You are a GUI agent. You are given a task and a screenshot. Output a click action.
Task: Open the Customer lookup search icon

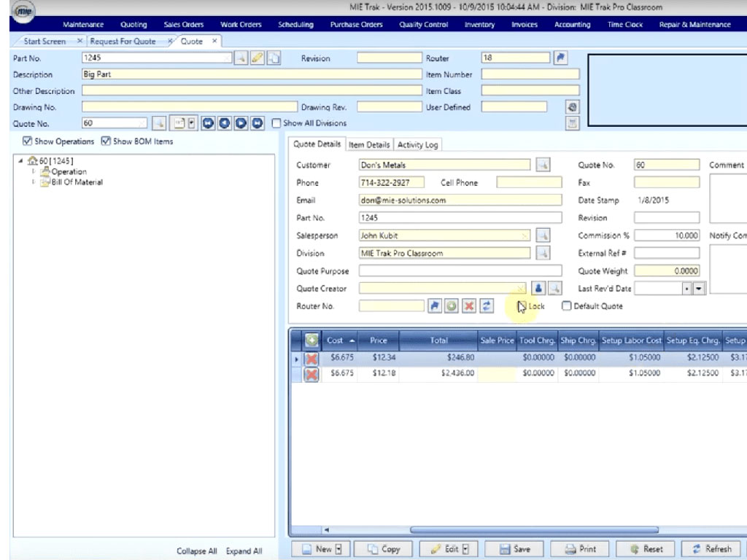[x=542, y=166]
